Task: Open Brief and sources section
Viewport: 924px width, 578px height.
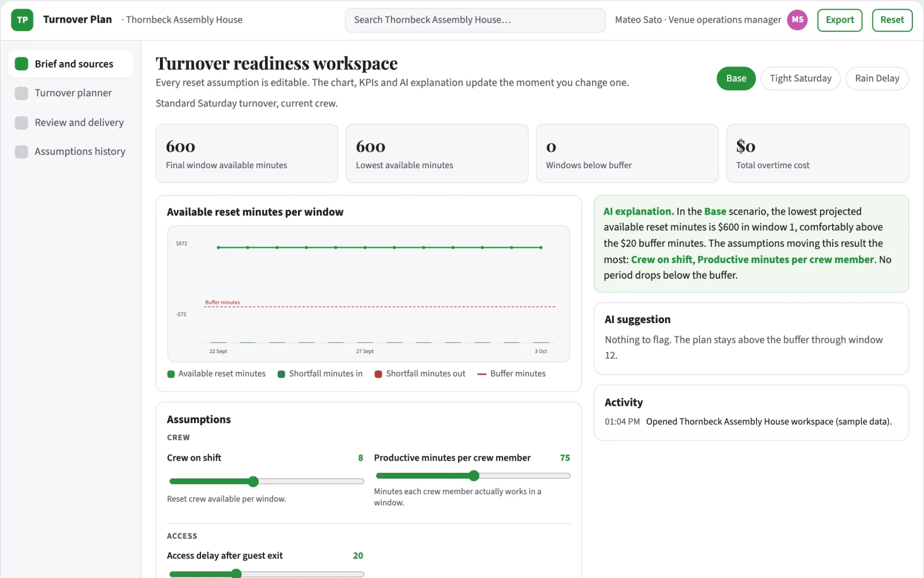Action: pos(70,64)
